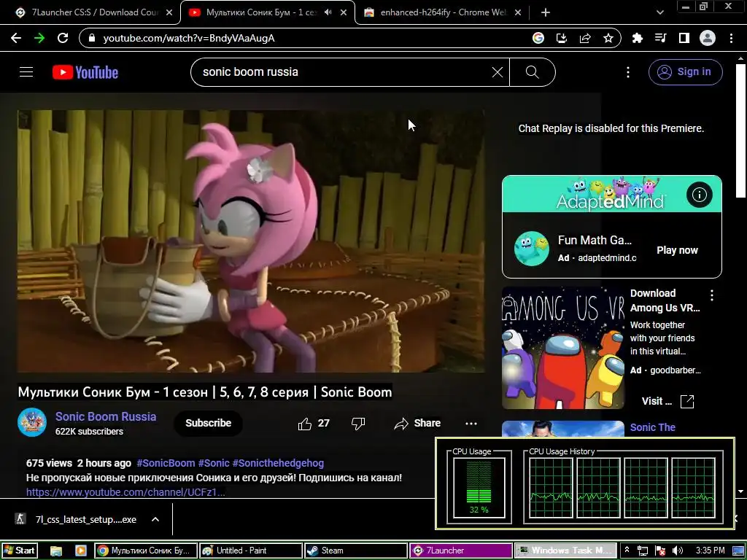Click the #Sonic hashtag
Image resolution: width=747 pixels, height=560 pixels.
(214, 463)
